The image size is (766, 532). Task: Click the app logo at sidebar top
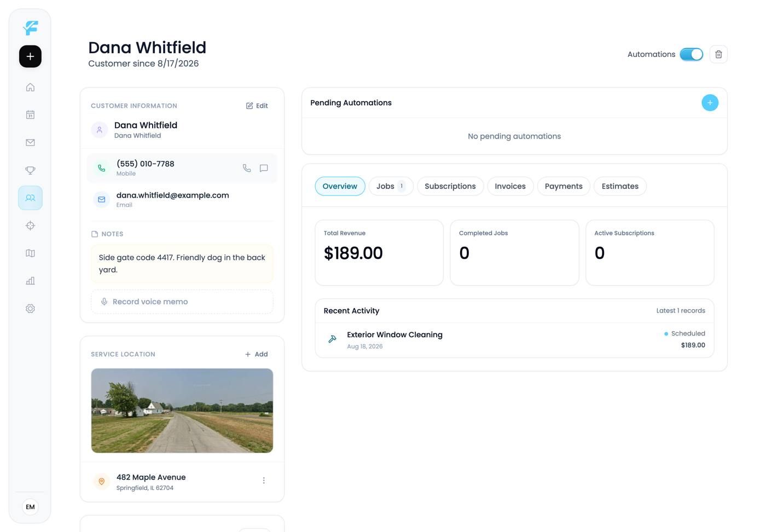point(30,28)
